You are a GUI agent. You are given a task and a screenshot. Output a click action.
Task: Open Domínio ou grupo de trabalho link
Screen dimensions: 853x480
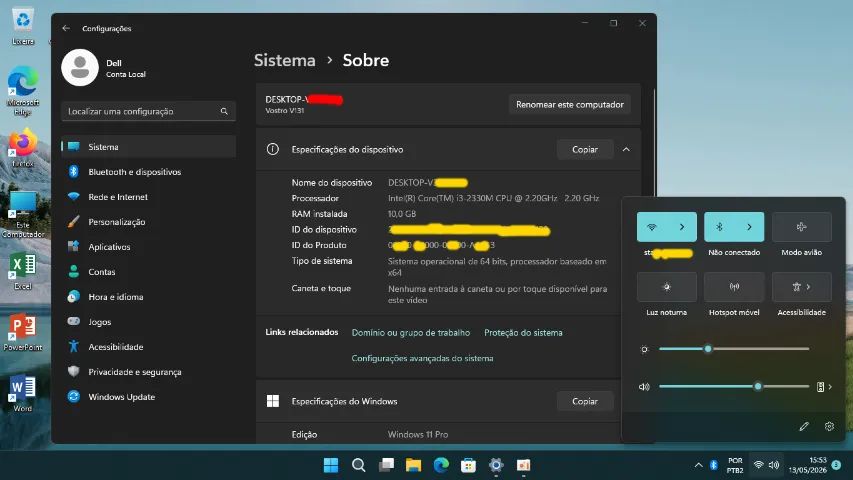coord(411,333)
